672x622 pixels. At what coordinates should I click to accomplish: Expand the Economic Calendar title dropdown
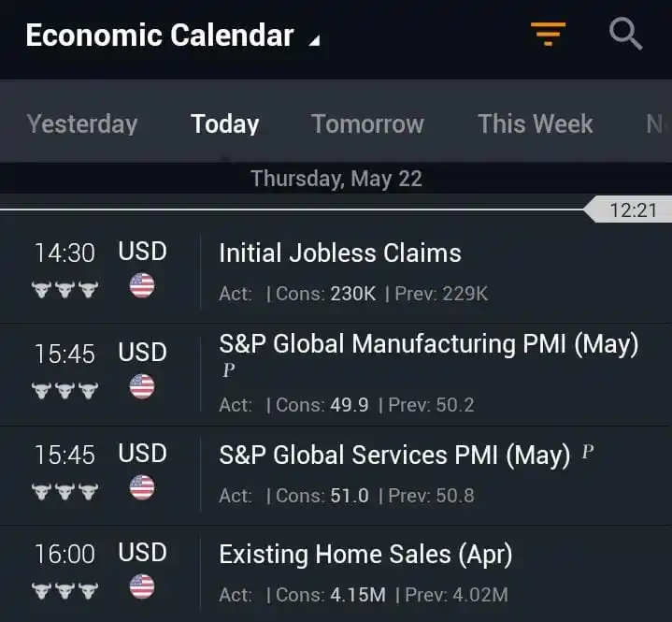172,36
